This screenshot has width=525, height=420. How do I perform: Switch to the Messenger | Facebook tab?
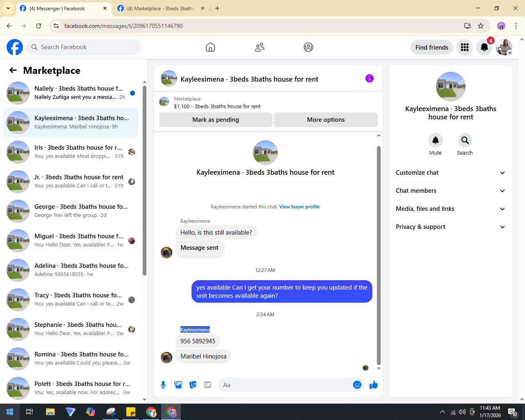pos(64,9)
